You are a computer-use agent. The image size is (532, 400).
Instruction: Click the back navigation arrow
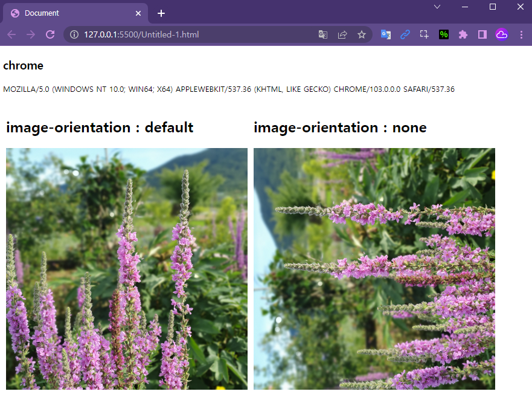pyautogui.click(x=11, y=34)
